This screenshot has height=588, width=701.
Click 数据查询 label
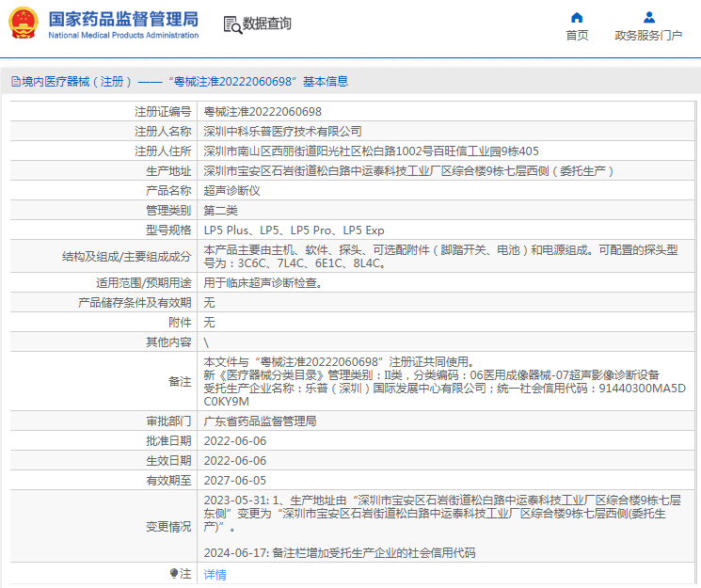pos(267,24)
